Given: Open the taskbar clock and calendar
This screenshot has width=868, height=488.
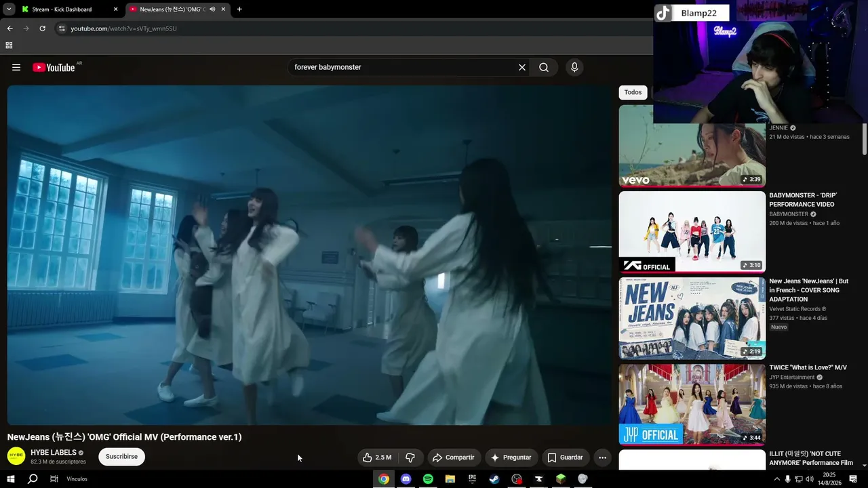Looking at the screenshot, I should coord(829,479).
